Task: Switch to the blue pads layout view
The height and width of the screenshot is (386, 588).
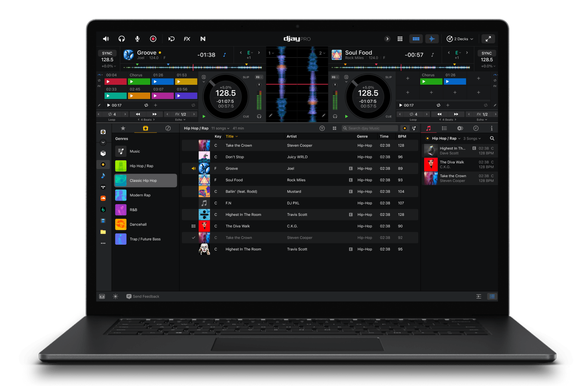Action: (x=416, y=39)
